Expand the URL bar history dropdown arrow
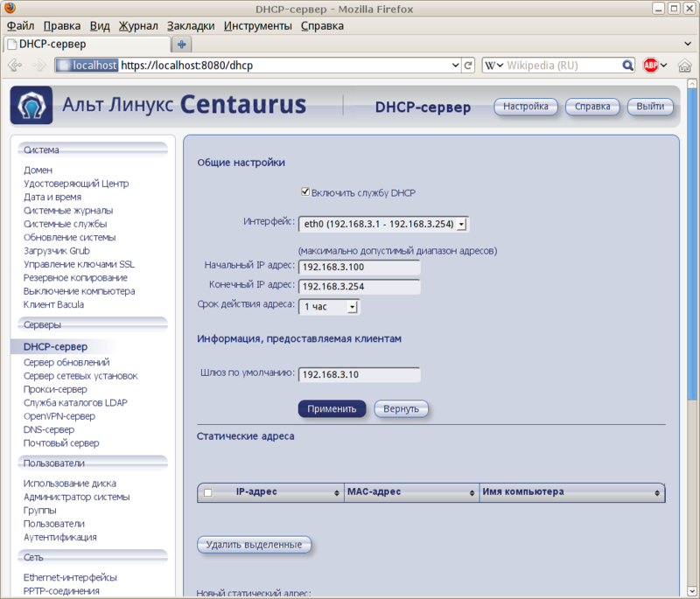 [455, 66]
